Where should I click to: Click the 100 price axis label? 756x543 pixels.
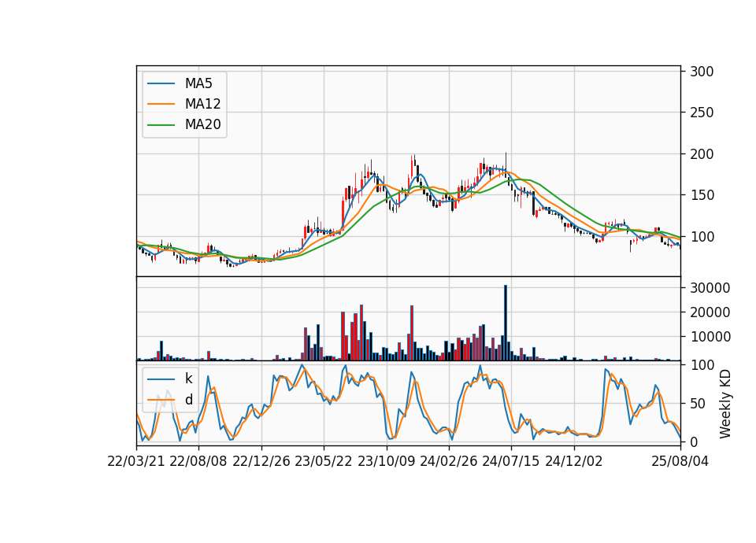(x=702, y=237)
